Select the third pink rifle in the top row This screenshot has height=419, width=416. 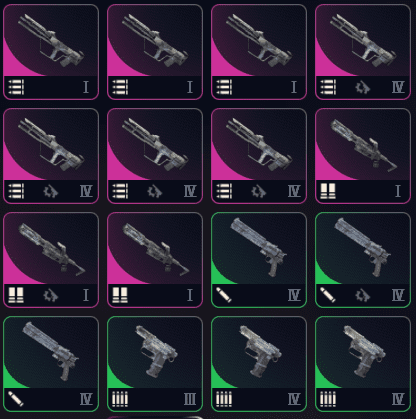259,52
